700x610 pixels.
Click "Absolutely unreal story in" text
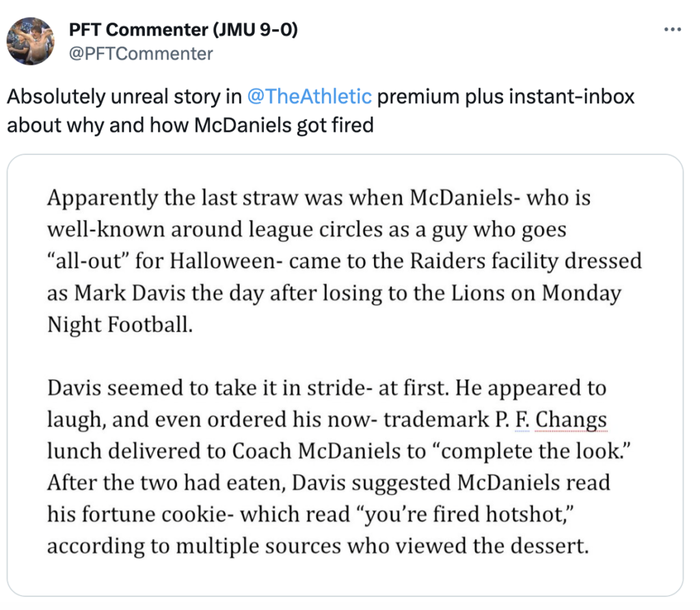[124, 96]
